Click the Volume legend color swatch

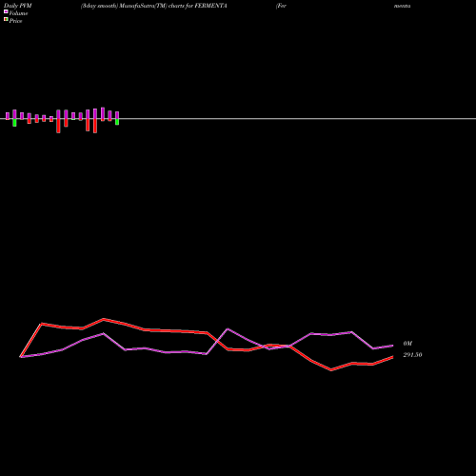coord(6,11)
